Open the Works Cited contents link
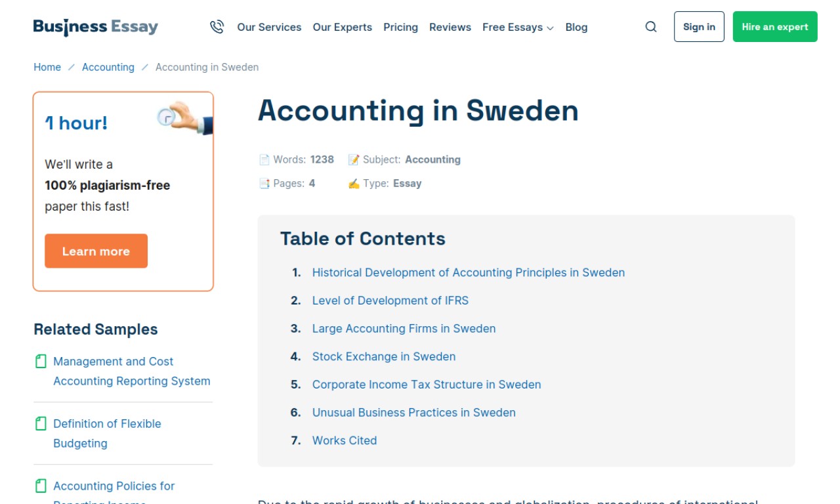Viewport: 840px width, 504px height. 345,440
